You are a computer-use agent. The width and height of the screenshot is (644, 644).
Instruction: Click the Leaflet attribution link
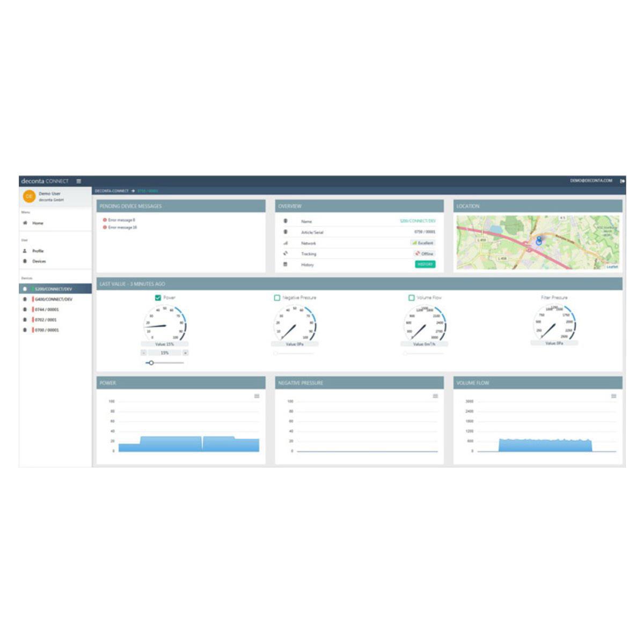[612, 267]
